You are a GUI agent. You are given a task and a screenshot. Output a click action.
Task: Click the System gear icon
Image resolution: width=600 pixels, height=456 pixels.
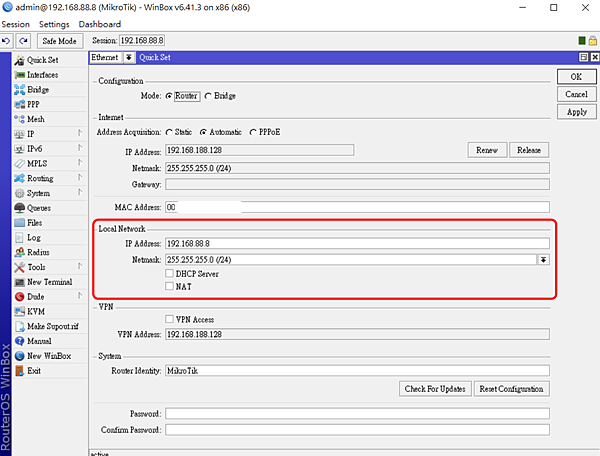(19, 193)
